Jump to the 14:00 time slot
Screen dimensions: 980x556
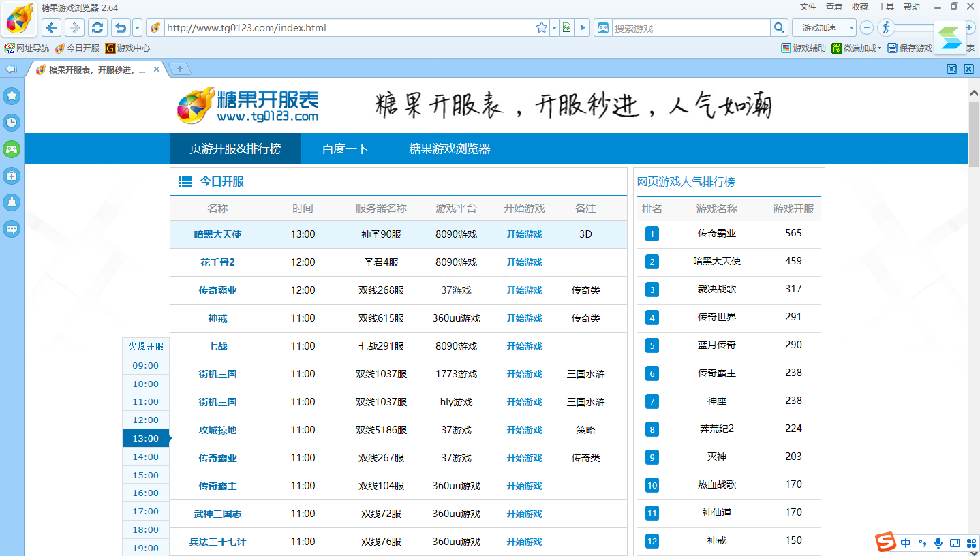(x=145, y=457)
